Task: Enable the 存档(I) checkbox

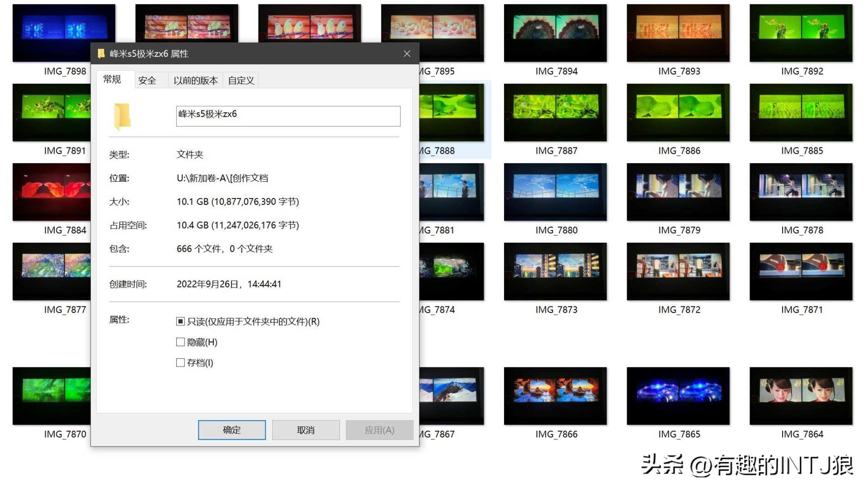Action: pyautogui.click(x=180, y=362)
